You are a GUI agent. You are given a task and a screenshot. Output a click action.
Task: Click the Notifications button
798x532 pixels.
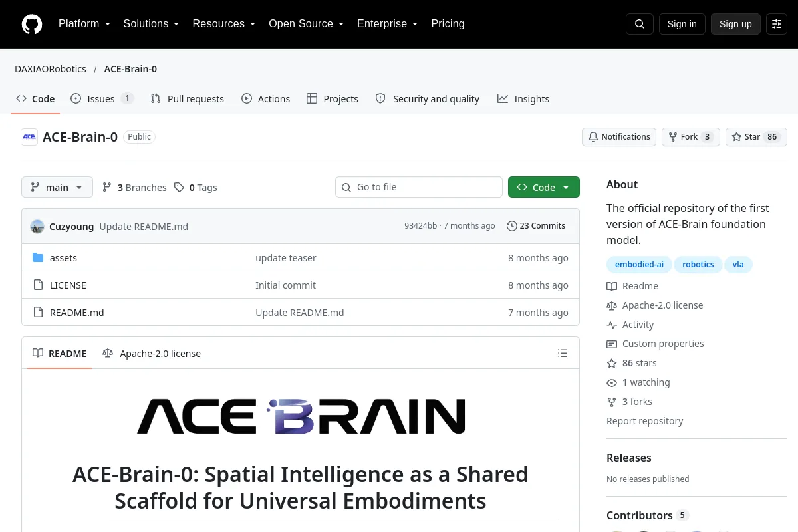pos(619,137)
